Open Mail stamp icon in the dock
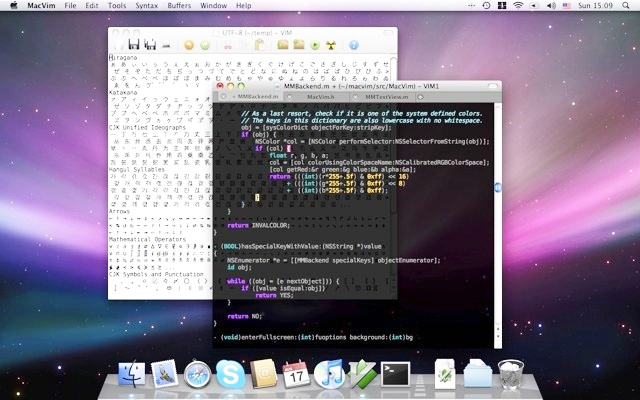640x400 pixels. (x=164, y=374)
